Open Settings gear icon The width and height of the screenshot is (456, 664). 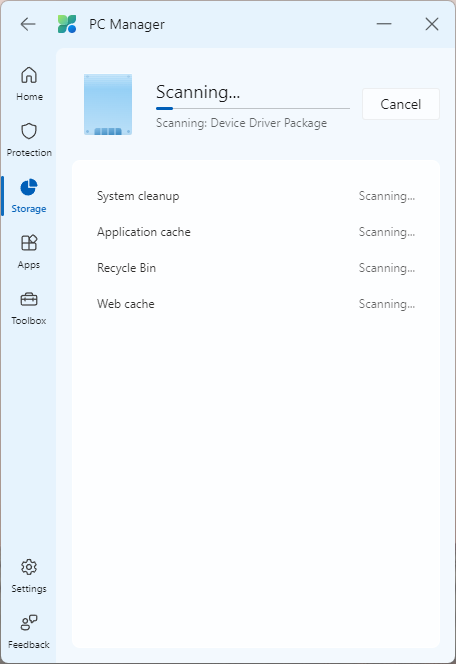click(29, 567)
